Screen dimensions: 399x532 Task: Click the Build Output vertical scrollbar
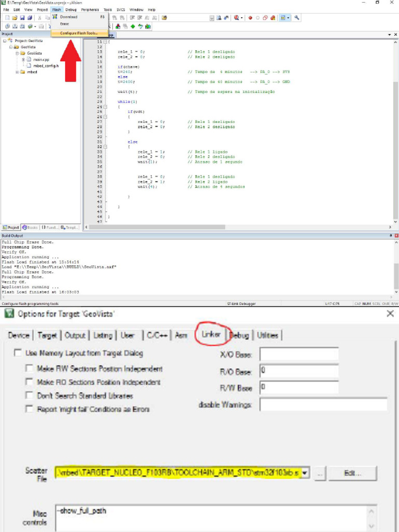[396, 267]
